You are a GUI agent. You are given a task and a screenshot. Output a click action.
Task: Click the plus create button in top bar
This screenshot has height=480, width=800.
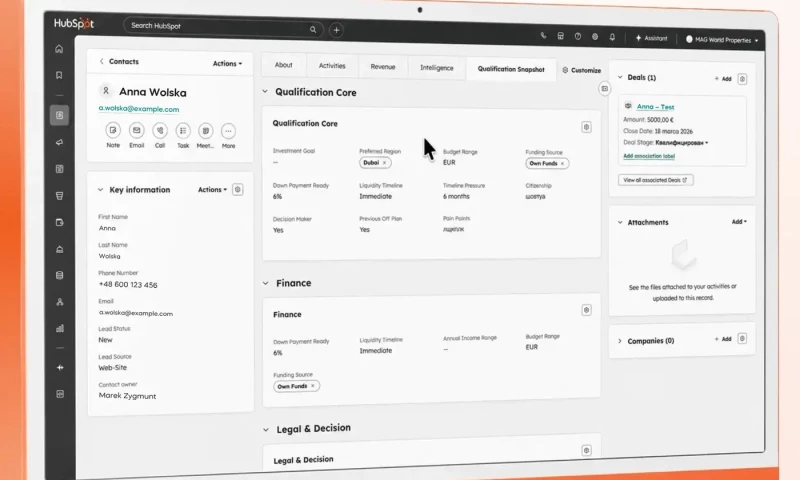(336, 30)
